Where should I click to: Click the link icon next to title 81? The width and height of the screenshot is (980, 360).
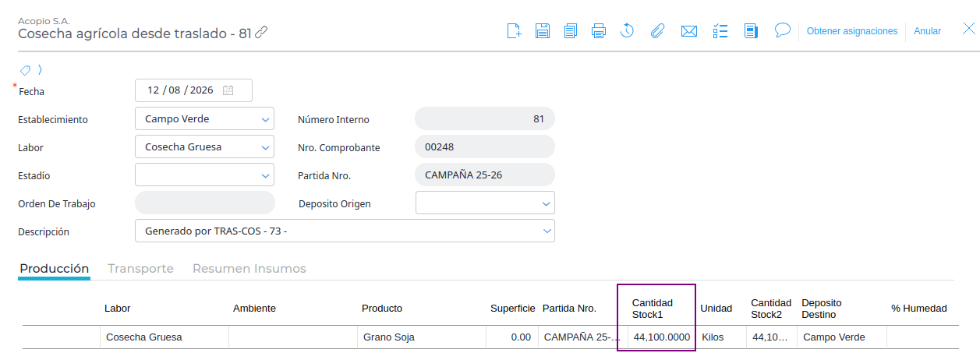click(x=261, y=33)
